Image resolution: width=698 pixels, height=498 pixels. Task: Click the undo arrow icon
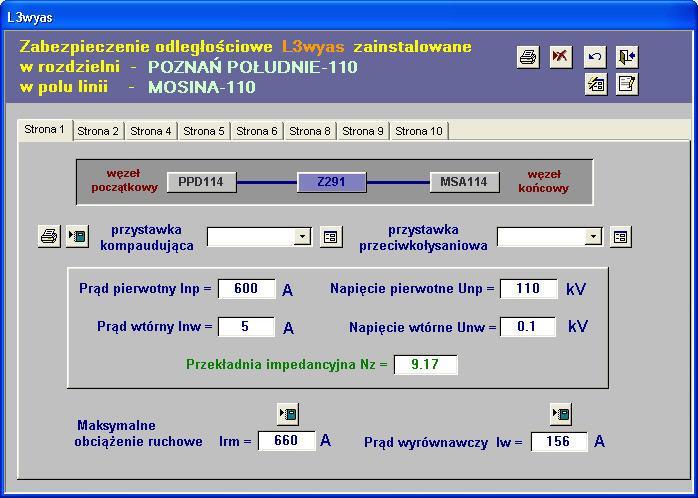595,57
